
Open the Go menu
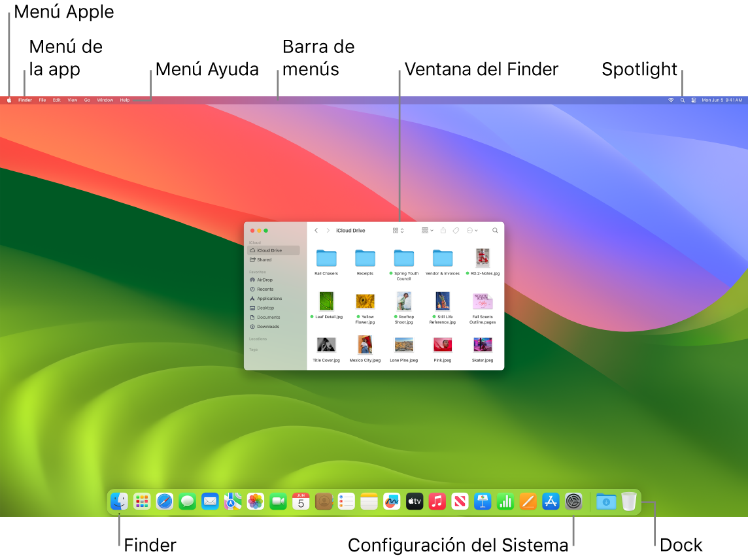coord(87,100)
